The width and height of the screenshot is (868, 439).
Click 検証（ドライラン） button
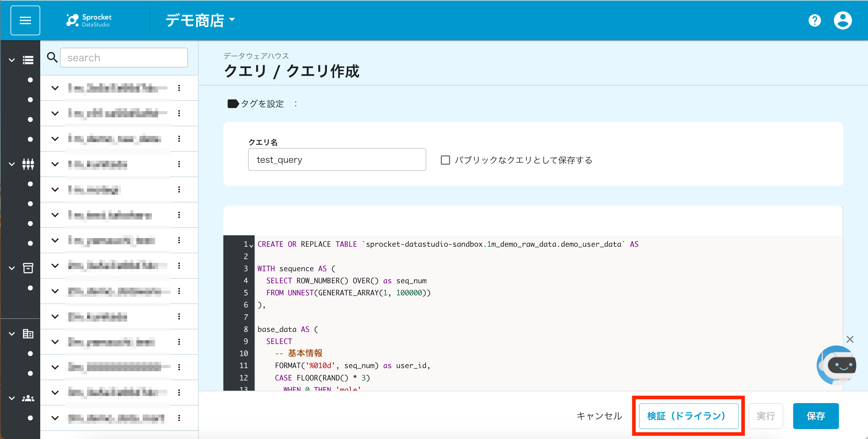click(688, 416)
